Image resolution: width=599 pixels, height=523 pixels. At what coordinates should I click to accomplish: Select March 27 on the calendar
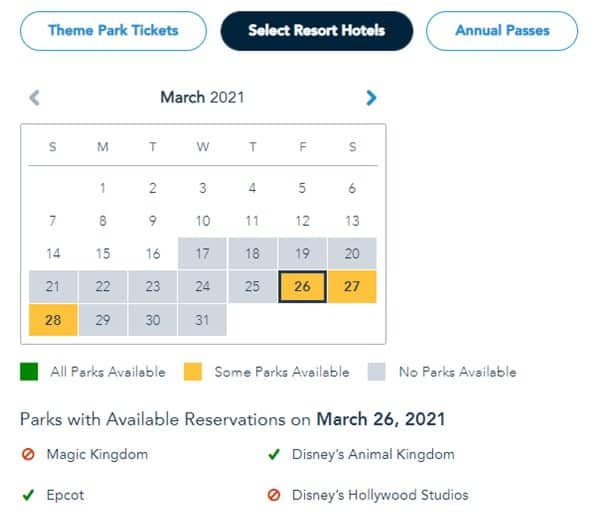pos(352,287)
